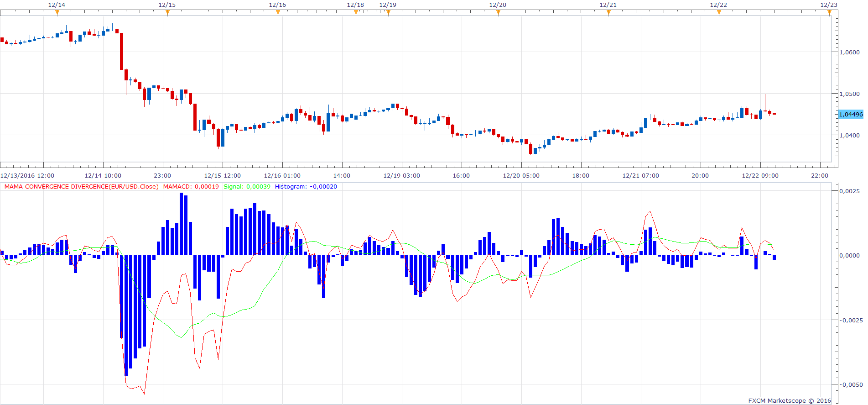Click the 12/13/2016 12:00 time label
868x405 pixels.
(x=27, y=176)
